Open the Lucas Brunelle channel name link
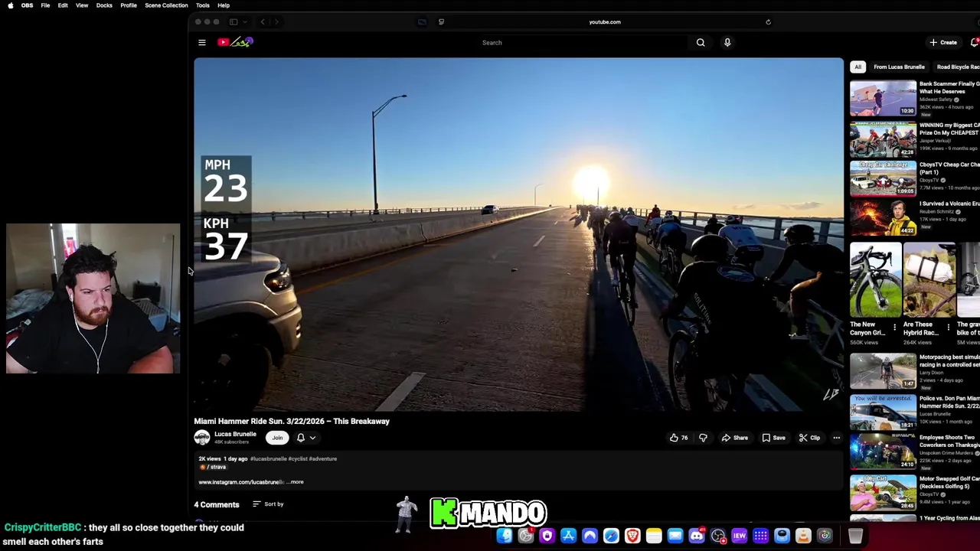This screenshot has height=551, width=980. [235, 434]
